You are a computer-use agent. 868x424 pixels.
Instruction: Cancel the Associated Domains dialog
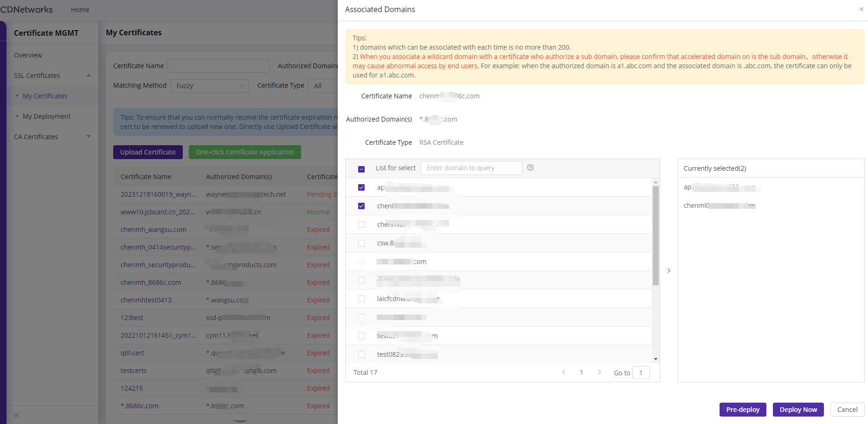pos(847,410)
